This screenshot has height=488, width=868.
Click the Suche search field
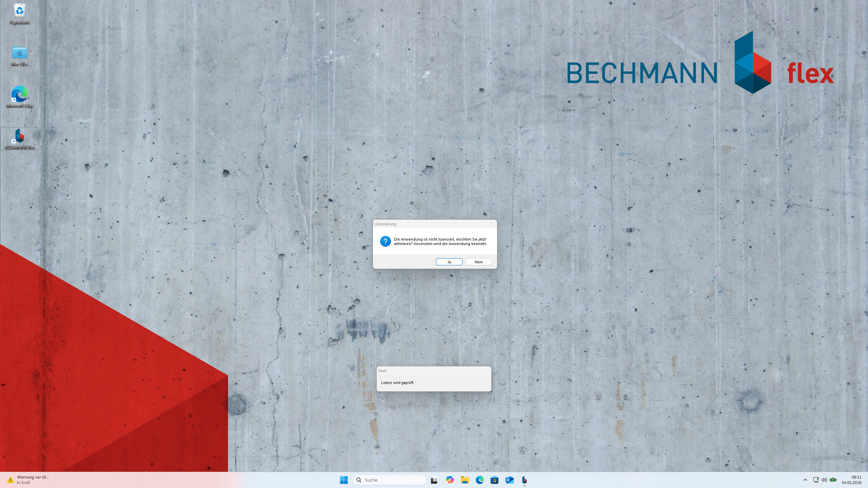click(x=389, y=480)
